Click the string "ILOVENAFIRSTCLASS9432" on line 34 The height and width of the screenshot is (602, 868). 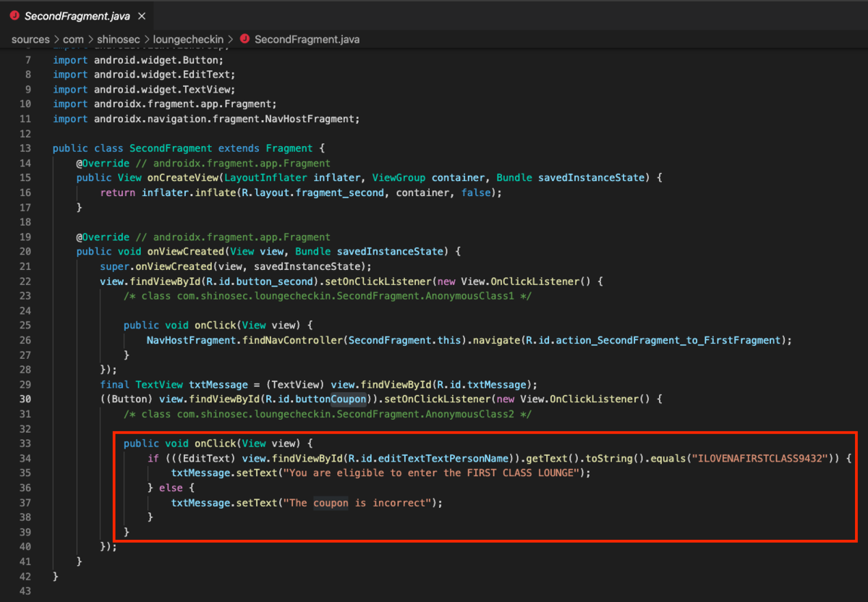[759, 458]
